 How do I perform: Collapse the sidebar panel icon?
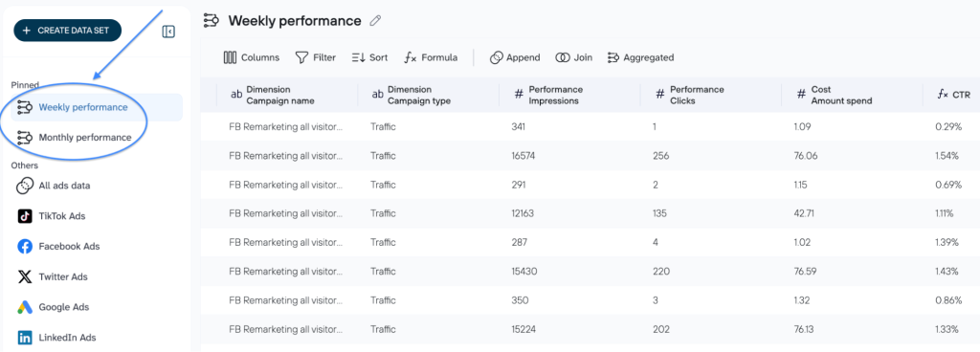click(168, 32)
